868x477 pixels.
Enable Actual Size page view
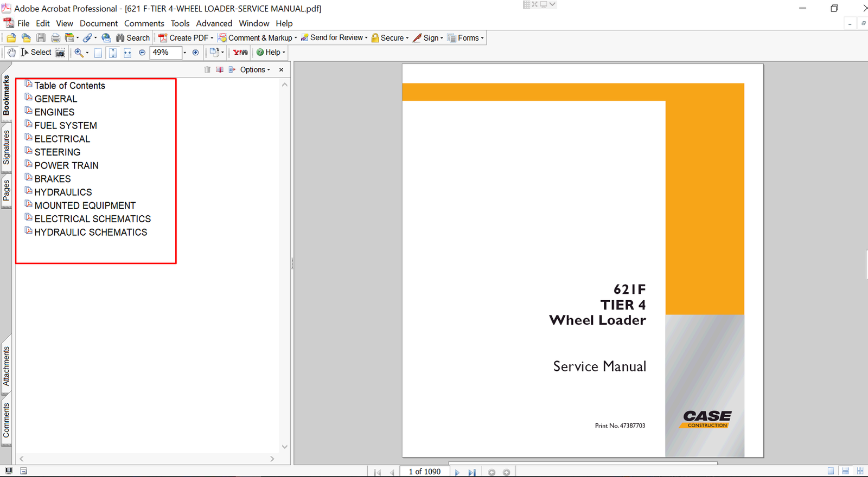(x=98, y=53)
